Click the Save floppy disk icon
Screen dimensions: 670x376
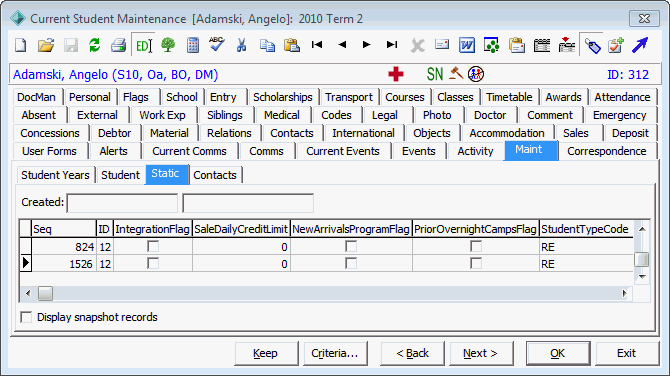(71, 45)
